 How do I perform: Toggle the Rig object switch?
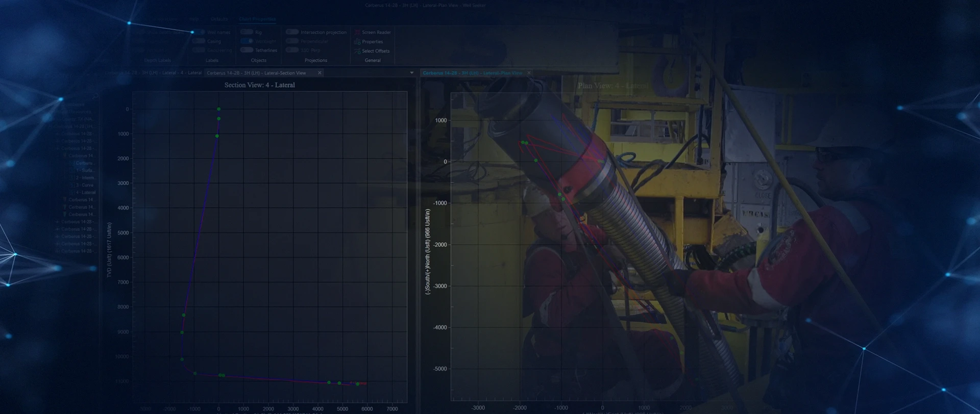tap(247, 32)
